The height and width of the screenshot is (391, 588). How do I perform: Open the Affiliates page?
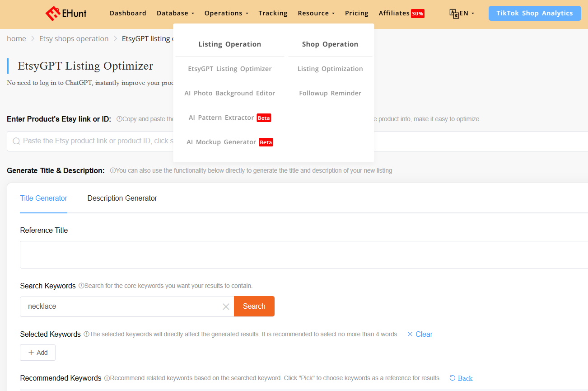pos(394,13)
